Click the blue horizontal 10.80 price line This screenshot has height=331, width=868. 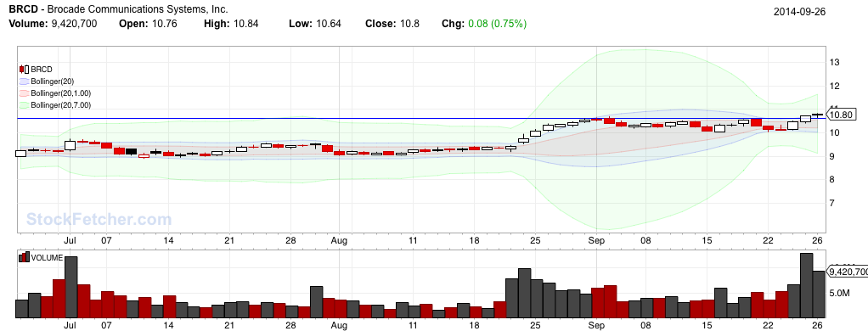tap(420, 119)
